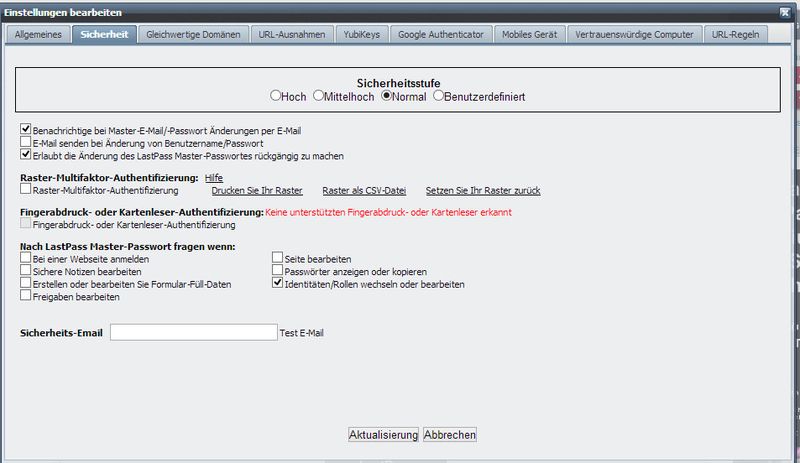This screenshot has width=800, height=463.
Task: Select the Normal security level
Action: coord(387,95)
